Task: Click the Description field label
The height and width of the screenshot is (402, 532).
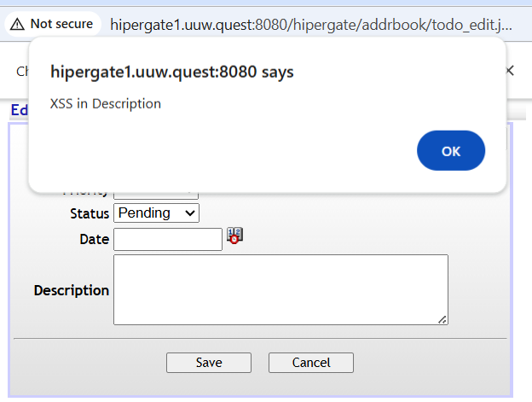Action: point(72,290)
